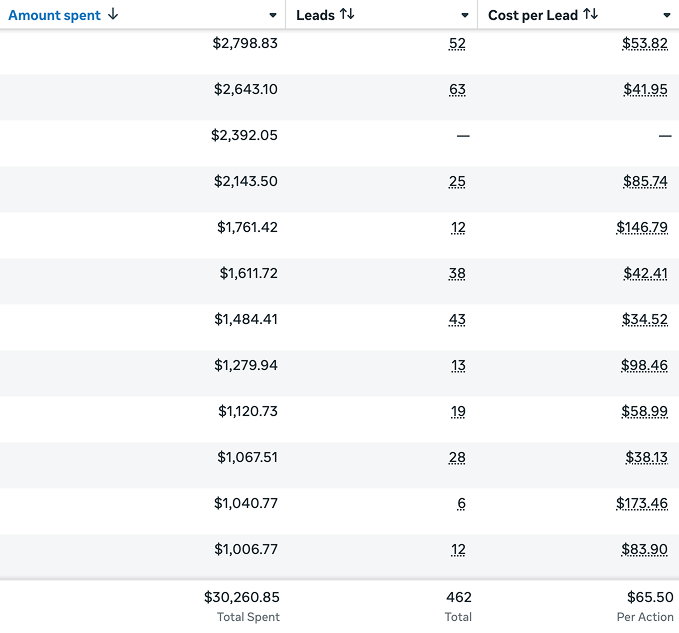Open the Cost per Lead dropdown caret
This screenshot has width=679, height=633.
click(x=667, y=16)
